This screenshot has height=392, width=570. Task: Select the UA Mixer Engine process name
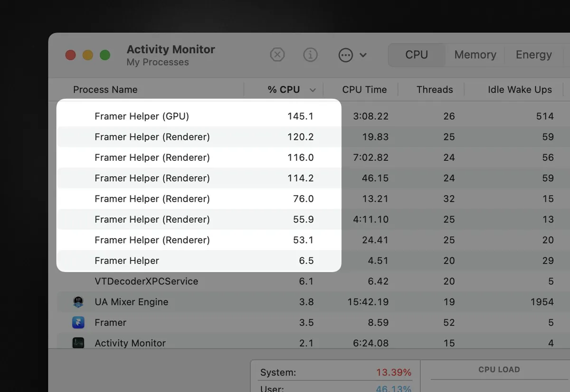click(131, 302)
